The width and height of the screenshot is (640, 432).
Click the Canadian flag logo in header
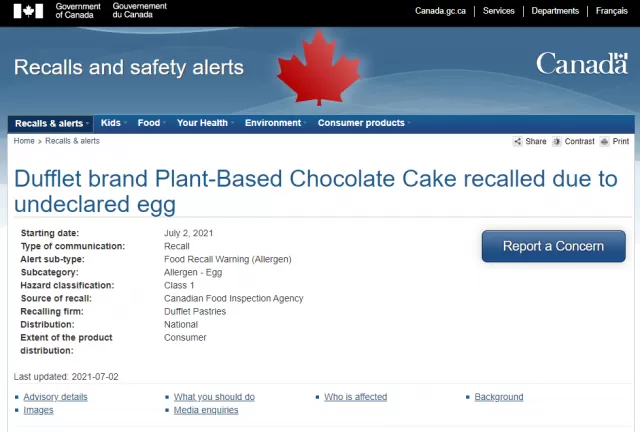(28, 11)
